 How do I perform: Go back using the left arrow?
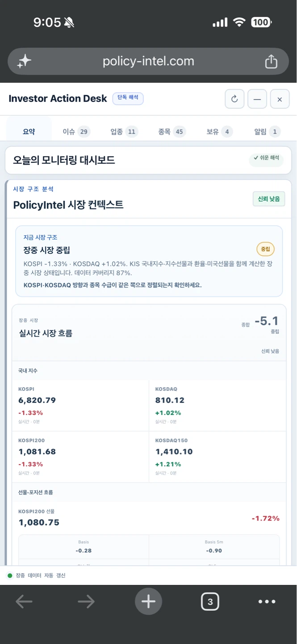coord(24,602)
